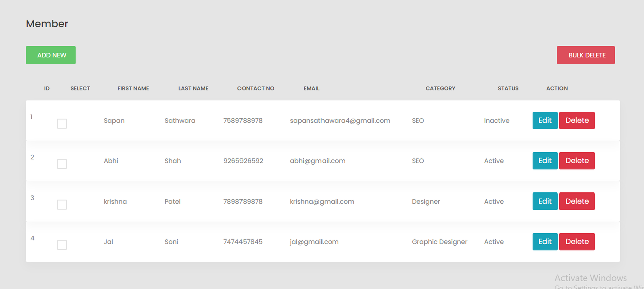This screenshot has height=289, width=644.
Task: Toggle the checkbox for Jal Soni
Action: (62, 245)
